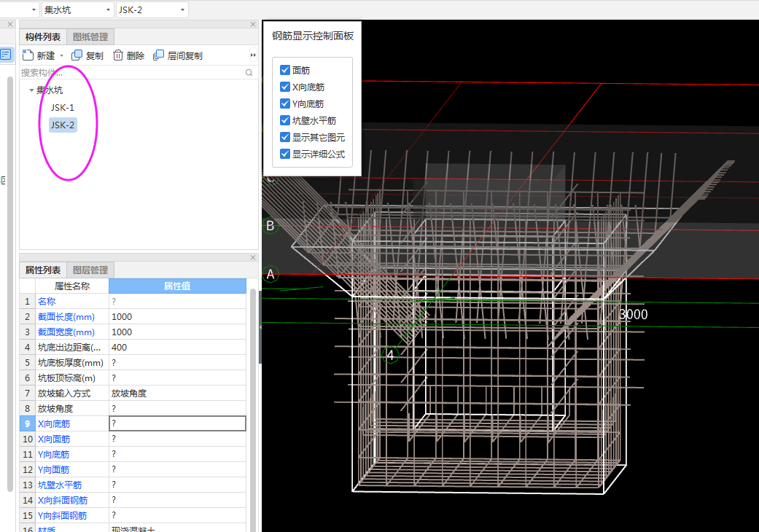Screen dimensions: 759x532
Task: Switch to the 图层管理 tab
Action: [90, 270]
